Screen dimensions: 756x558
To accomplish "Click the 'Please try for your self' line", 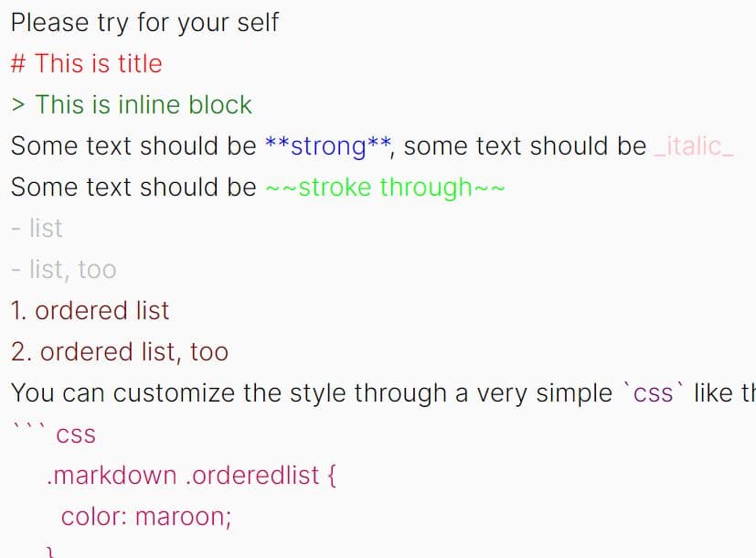I will point(144,23).
